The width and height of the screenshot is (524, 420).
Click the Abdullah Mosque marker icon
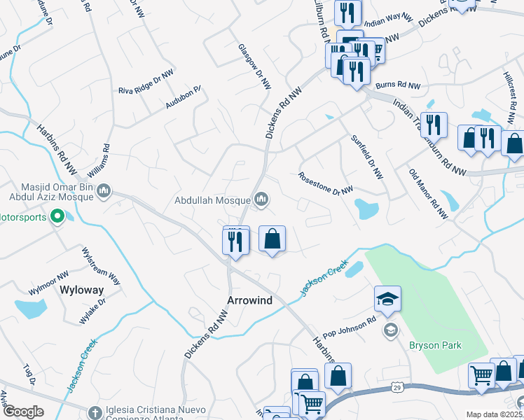pyautogui.click(x=261, y=199)
